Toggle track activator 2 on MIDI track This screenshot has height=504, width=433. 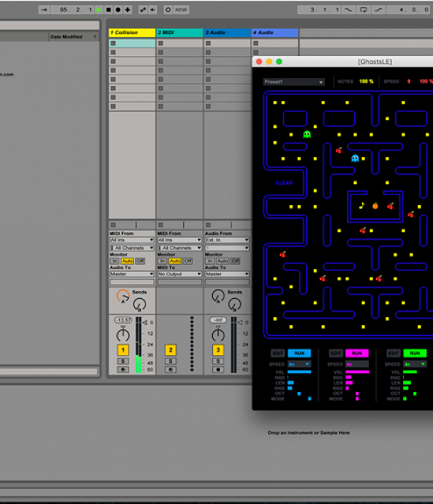pos(170,350)
